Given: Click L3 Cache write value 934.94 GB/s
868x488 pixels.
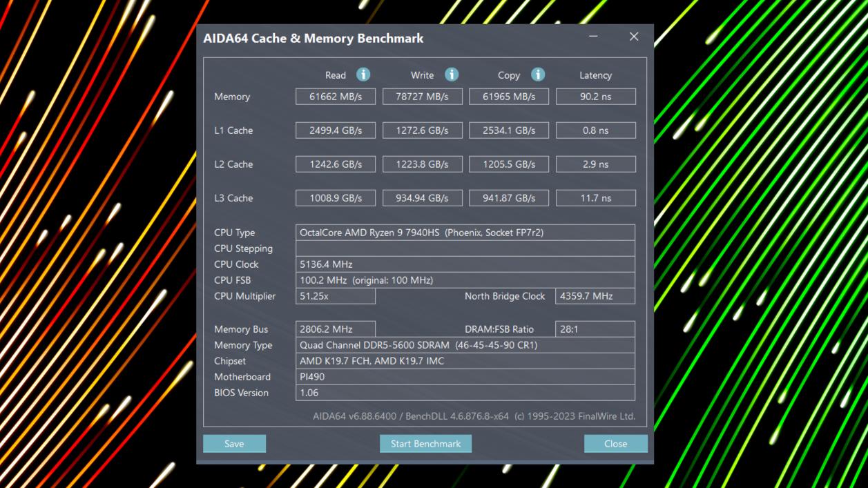Looking at the screenshot, I should 423,198.
